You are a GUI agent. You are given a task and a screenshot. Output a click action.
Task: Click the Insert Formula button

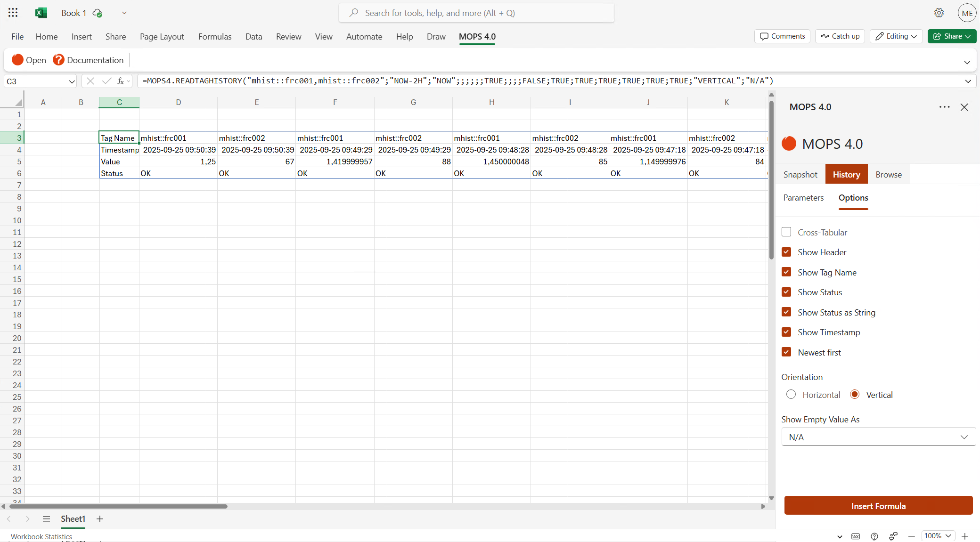[878, 505]
